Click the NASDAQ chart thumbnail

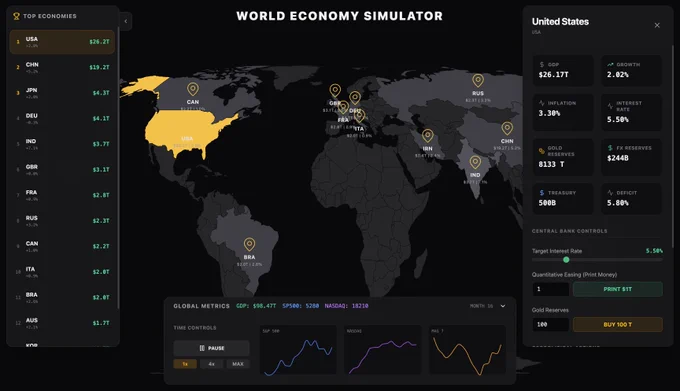tap(382, 350)
